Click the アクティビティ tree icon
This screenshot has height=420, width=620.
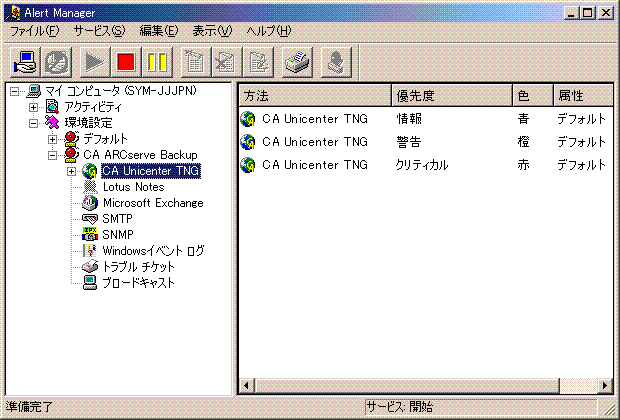pyautogui.click(x=52, y=107)
